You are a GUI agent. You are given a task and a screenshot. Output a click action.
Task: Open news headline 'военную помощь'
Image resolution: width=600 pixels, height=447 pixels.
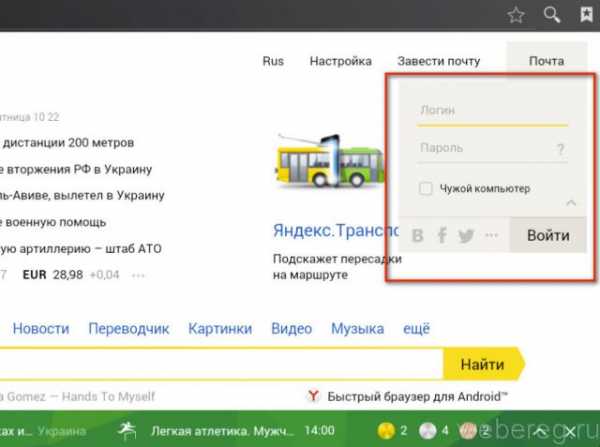(53, 222)
